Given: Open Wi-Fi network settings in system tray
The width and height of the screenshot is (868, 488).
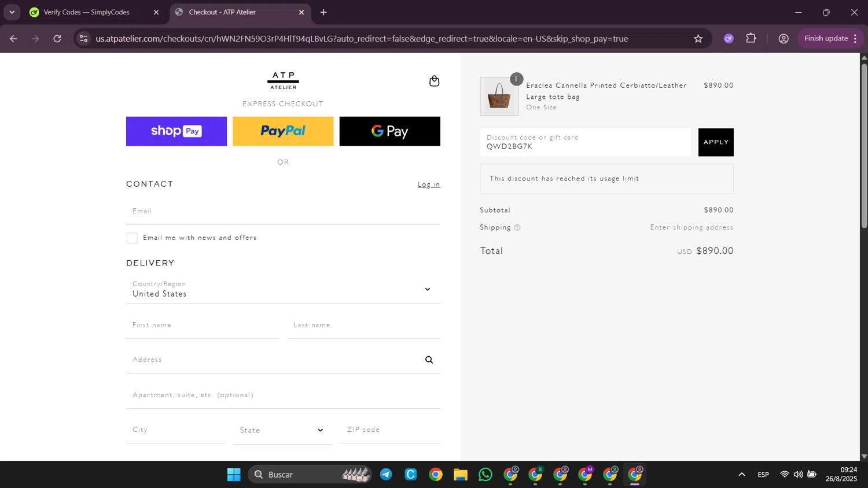Looking at the screenshot, I should click(785, 475).
